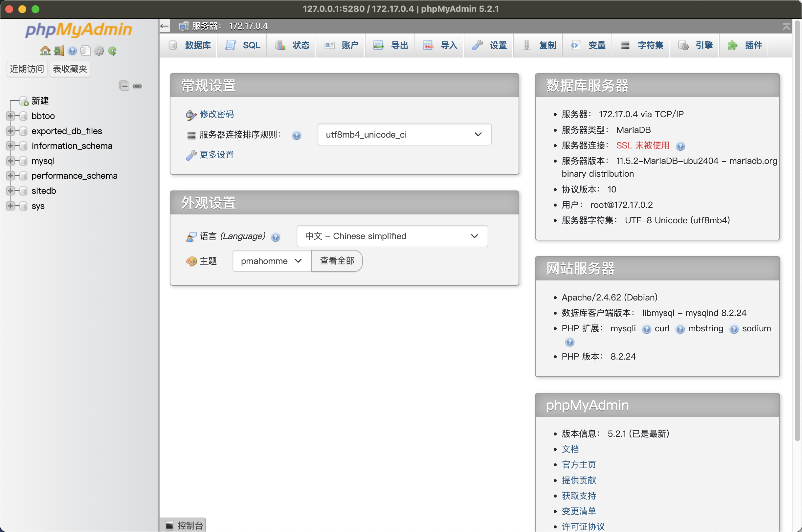
Task: Open the 控制台 console bar
Action: point(183,525)
